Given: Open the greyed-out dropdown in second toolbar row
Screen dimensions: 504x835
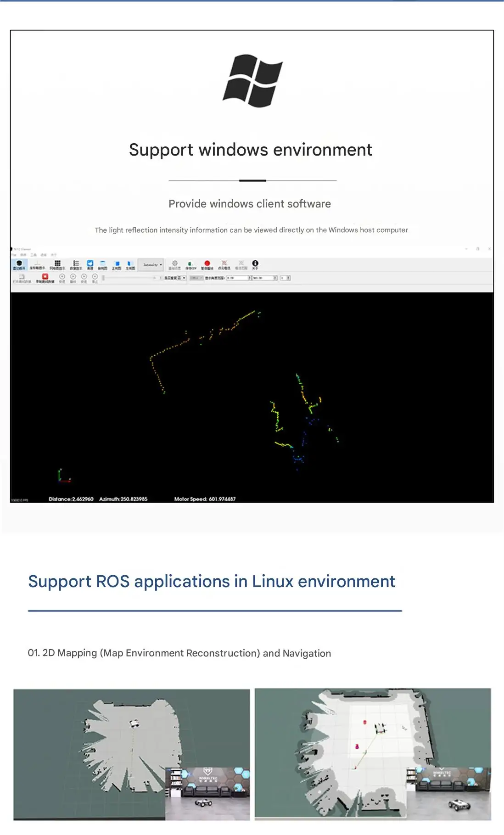Looking at the screenshot, I should click(196, 278).
